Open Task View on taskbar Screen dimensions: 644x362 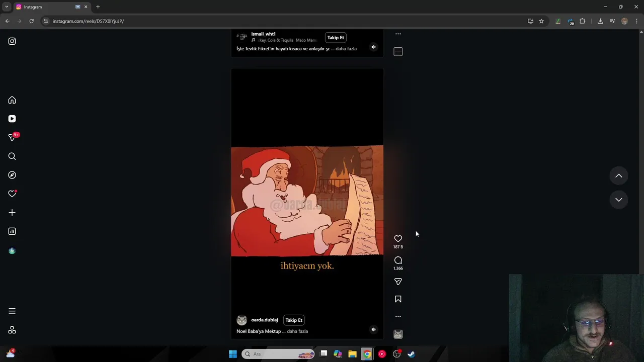pyautogui.click(x=324, y=354)
